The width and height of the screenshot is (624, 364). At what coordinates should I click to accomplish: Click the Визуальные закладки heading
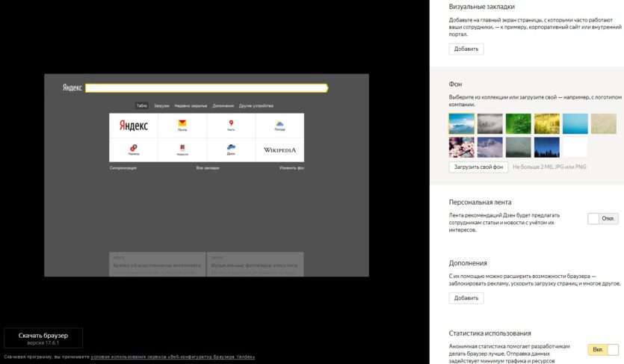481,7
